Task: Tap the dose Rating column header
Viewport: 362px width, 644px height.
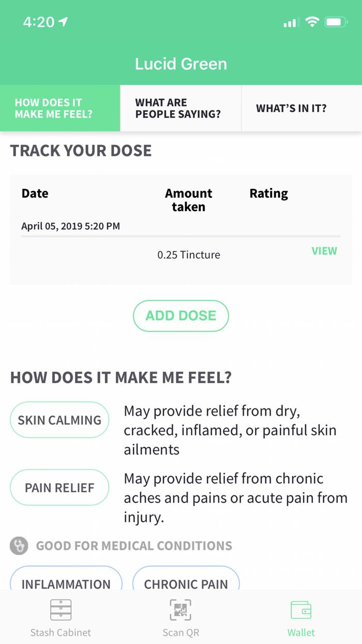Action: [x=268, y=193]
